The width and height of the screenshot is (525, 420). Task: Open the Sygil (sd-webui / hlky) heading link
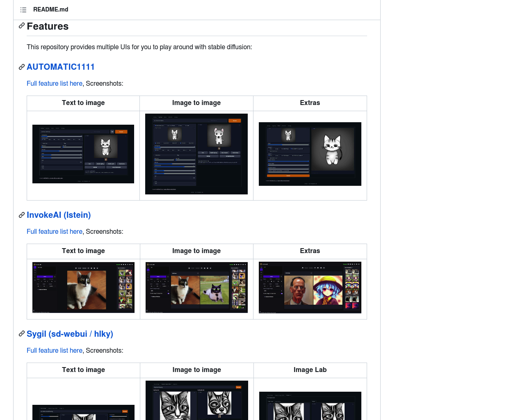(x=70, y=334)
